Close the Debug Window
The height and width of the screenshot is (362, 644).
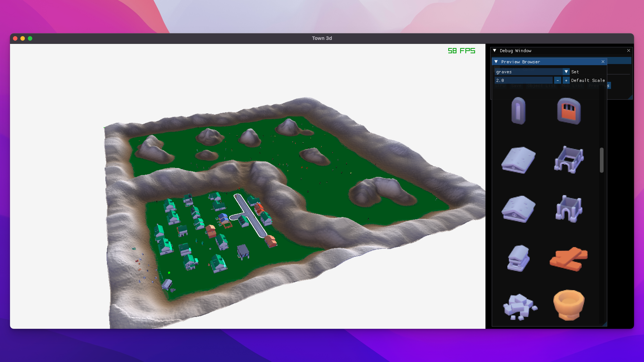point(629,50)
